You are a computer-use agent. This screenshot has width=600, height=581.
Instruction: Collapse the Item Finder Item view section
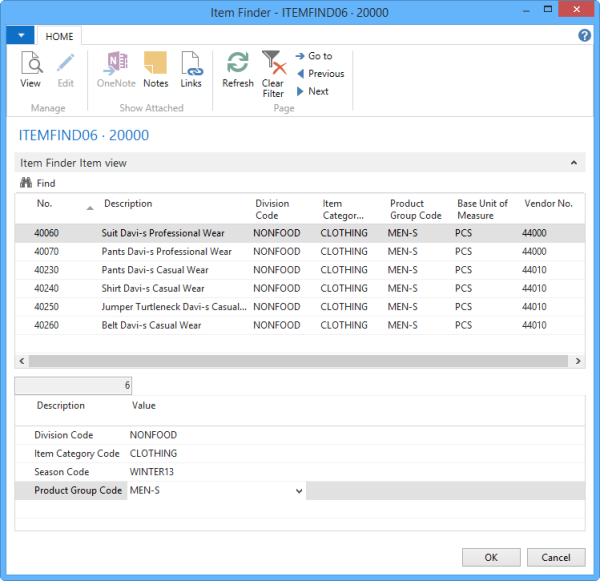pos(574,163)
